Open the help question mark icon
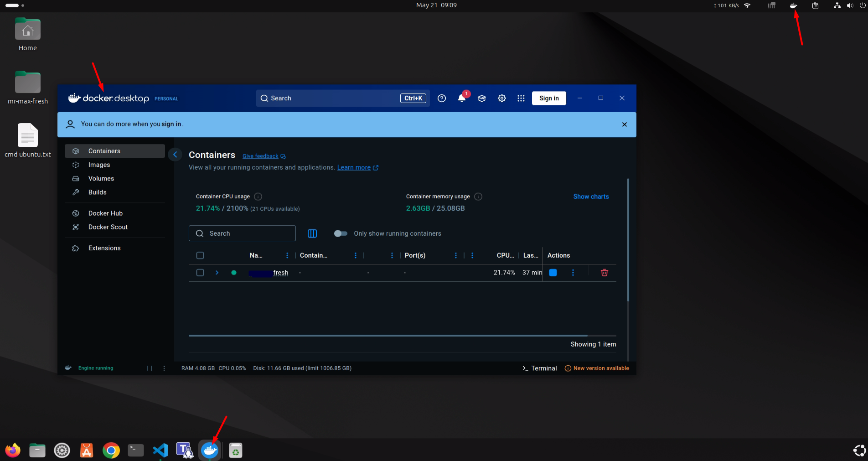 (x=441, y=98)
